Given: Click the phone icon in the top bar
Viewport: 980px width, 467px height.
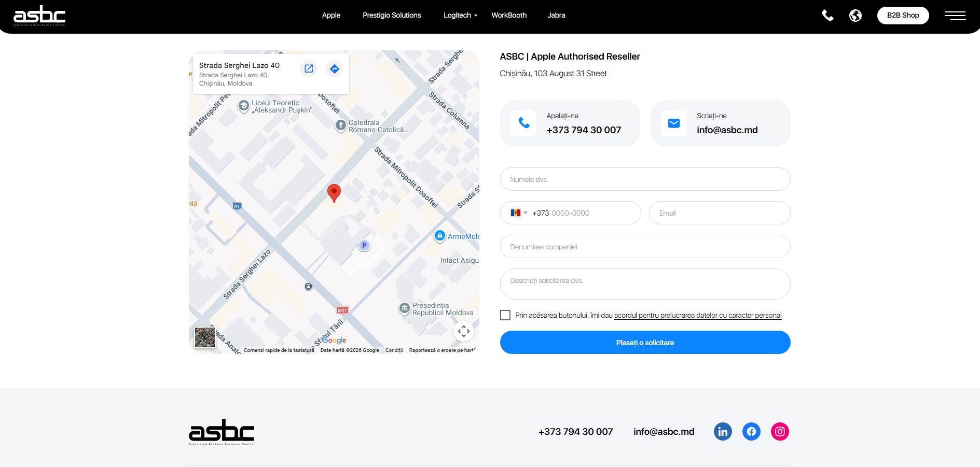Looking at the screenshot, I should (827, 16).
